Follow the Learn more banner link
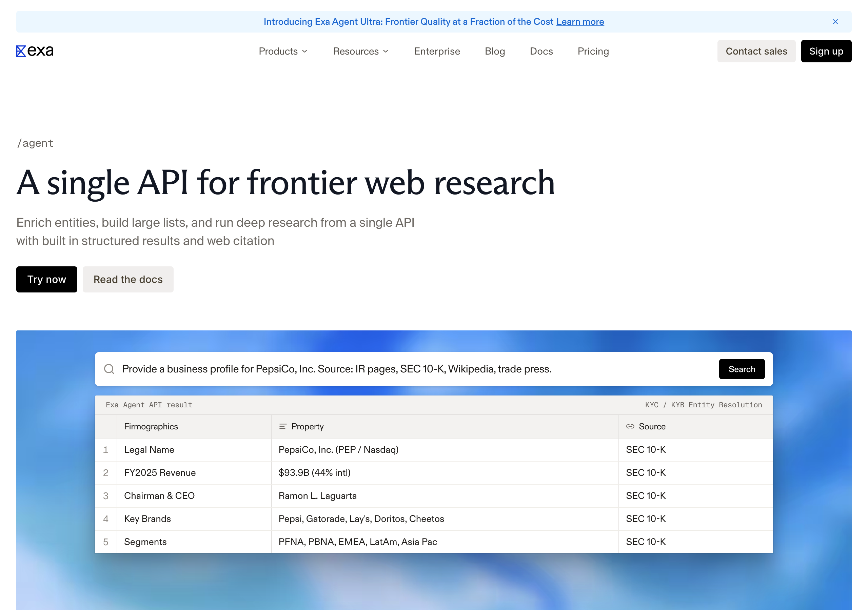This screenshot has width=868, height=610. [x=580, y=22]
